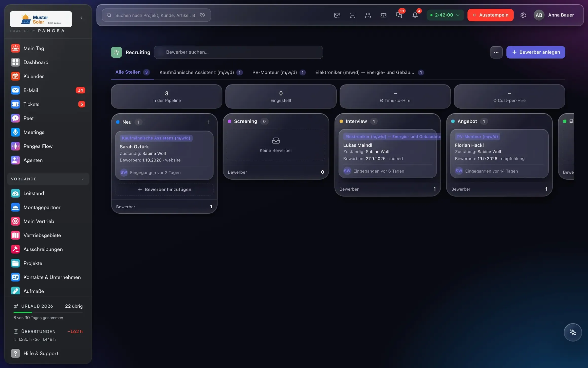Switch to Elektroniker (m/w/d) tab
The image size is (588, 368).
click(369, 72)
